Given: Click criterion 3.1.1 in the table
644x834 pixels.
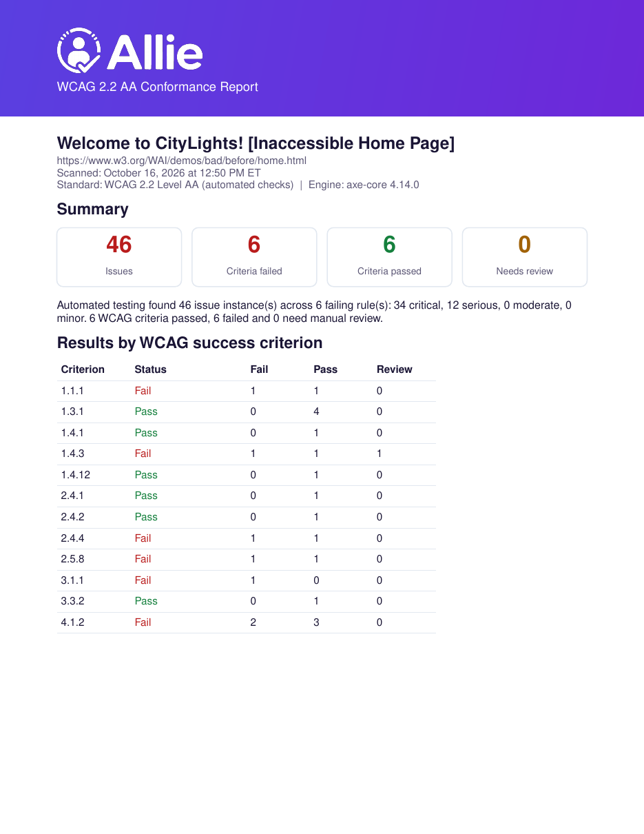Looking at the screenshot, I should 72,580.
